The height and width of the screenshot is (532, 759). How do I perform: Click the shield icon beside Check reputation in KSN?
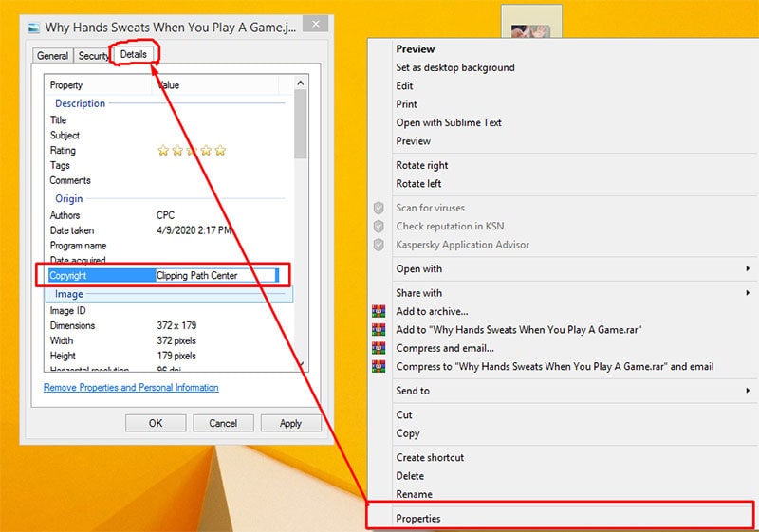click(x=379, y=227)
